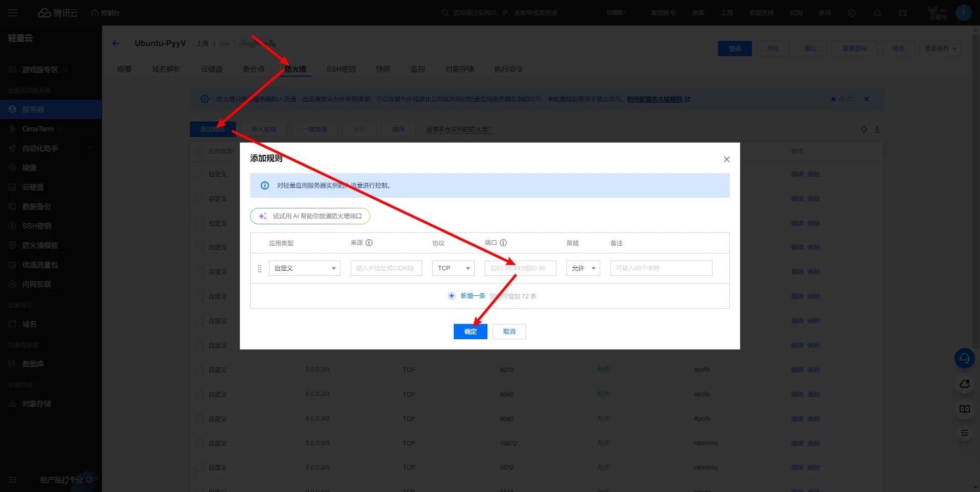Click the 确定 button in the dialog
This screenshot has height=492, width=980.
click(471, 332)
